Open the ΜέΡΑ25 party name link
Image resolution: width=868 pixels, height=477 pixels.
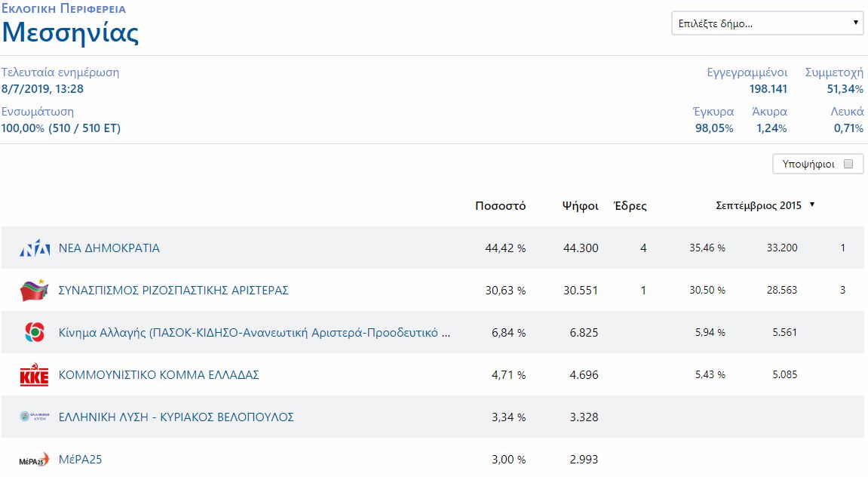click(x=80, y=460)
